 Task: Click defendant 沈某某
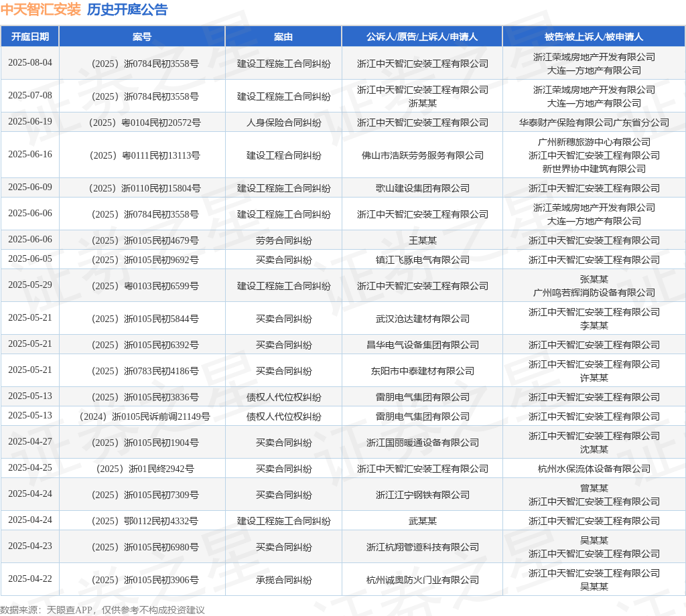coord(594,449)
